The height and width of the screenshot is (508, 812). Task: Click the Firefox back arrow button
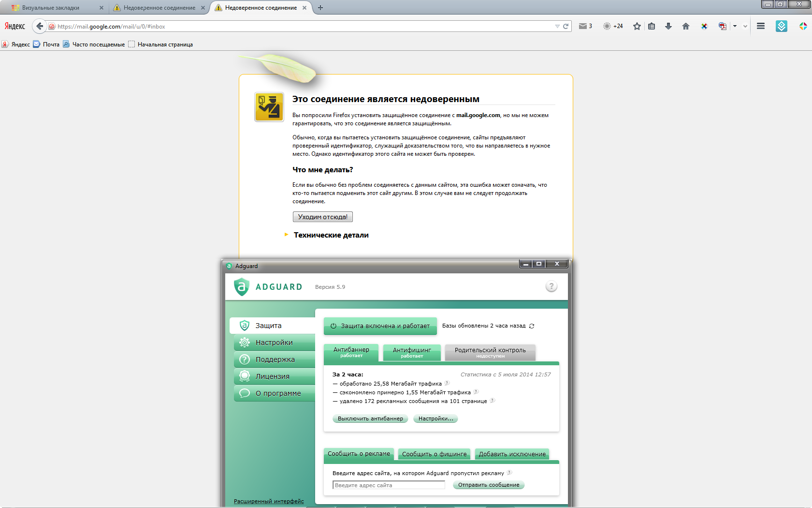point(40,26)
